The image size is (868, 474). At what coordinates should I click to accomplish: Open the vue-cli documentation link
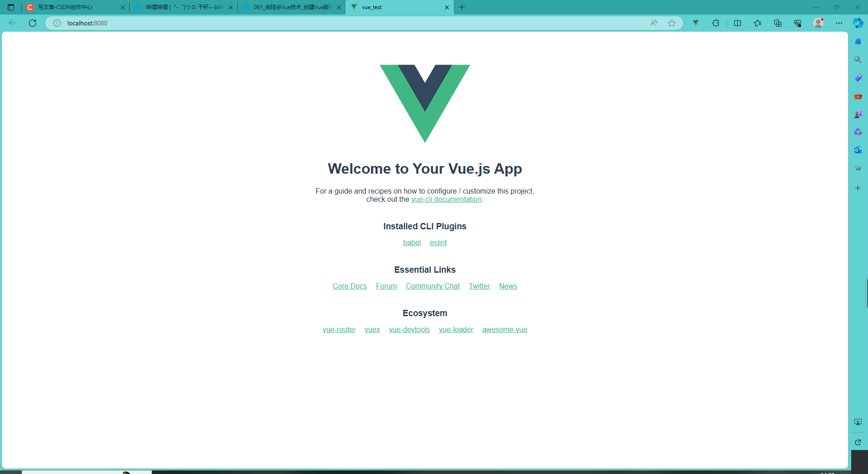446,199
